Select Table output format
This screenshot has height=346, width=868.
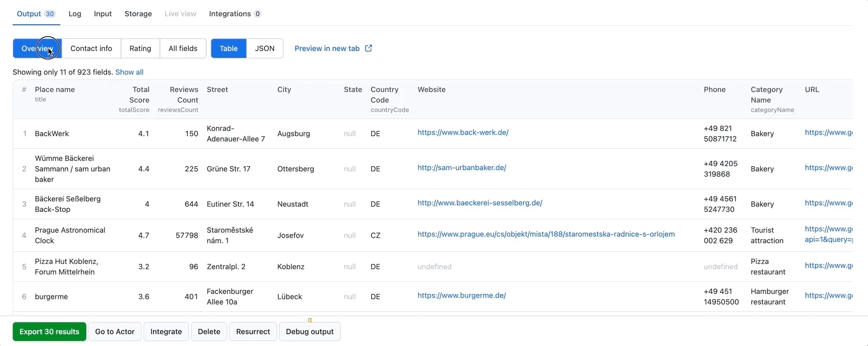228,48
